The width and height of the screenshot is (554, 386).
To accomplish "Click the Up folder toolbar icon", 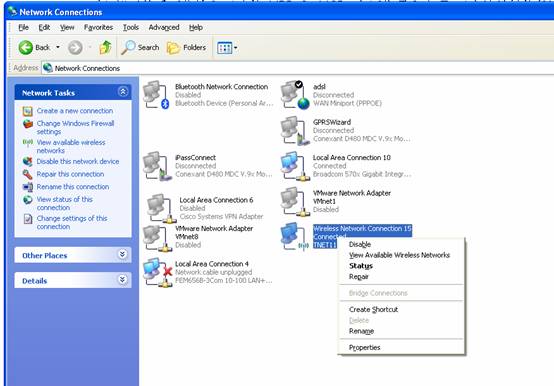I will point(105,47).
